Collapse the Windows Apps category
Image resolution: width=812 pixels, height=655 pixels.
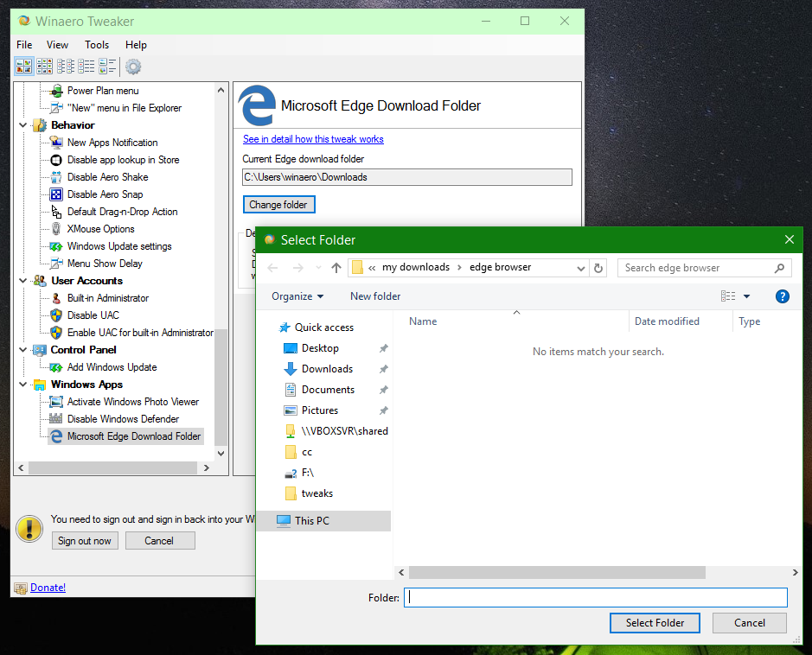(x=21, y=384)
